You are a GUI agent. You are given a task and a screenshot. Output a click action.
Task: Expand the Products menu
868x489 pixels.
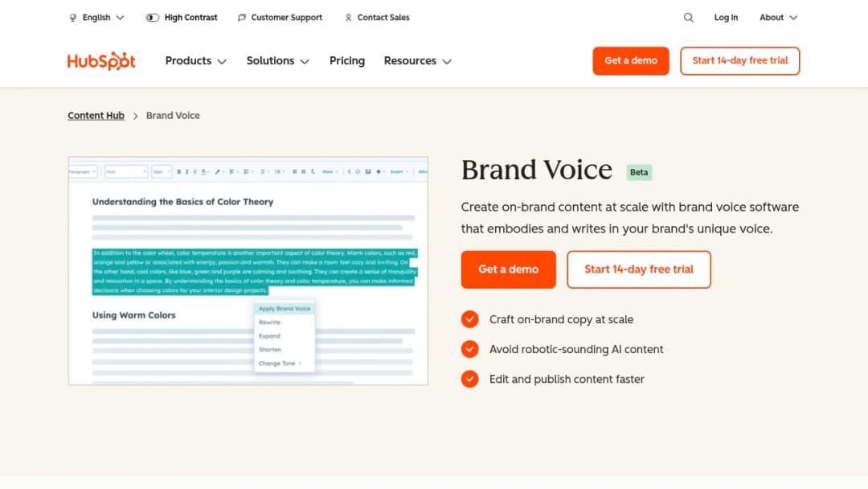coord(196,61)
